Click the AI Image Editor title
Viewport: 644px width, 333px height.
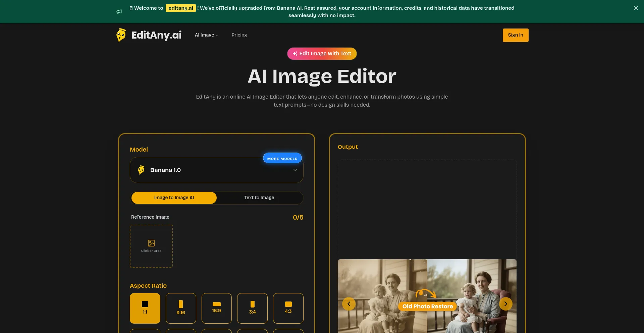point(322,76)
